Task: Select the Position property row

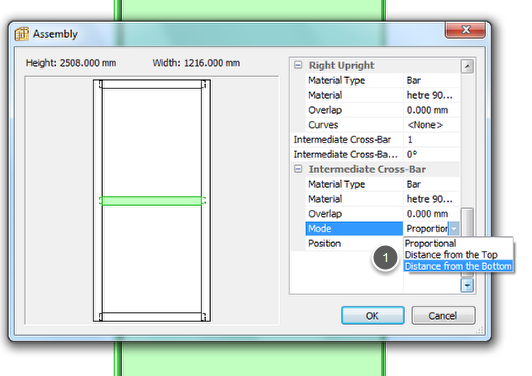Action: click(x=354, y=244)
